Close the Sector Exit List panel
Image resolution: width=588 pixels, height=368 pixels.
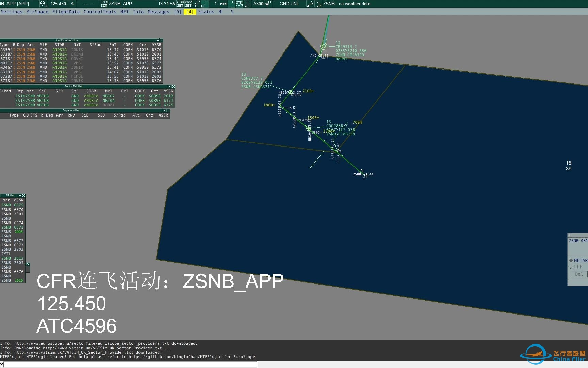click(173, 87)
